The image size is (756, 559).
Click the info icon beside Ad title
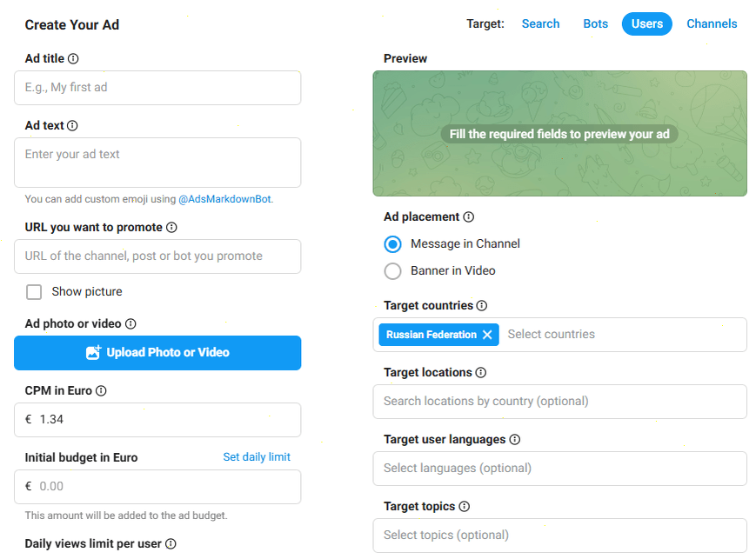73,59
